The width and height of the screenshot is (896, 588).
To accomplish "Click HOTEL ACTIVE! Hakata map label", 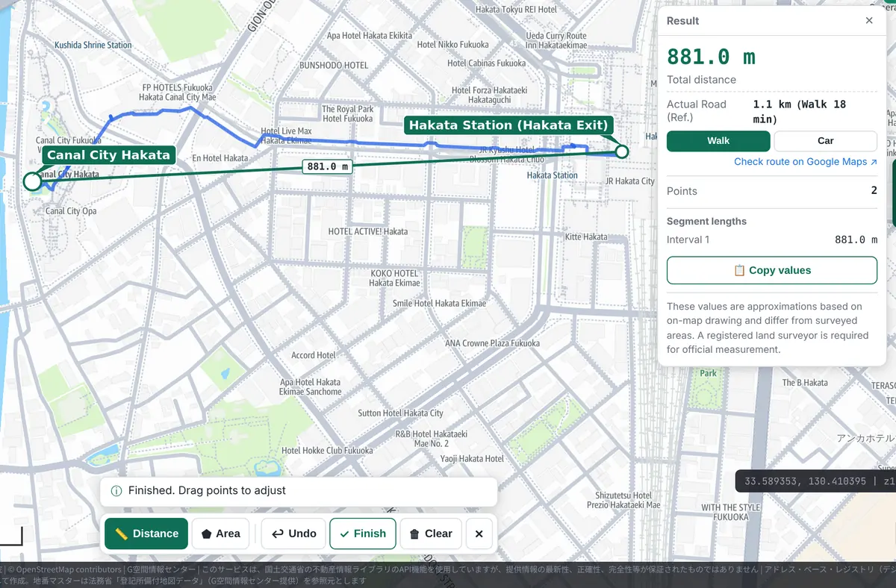I will (368, 231).
